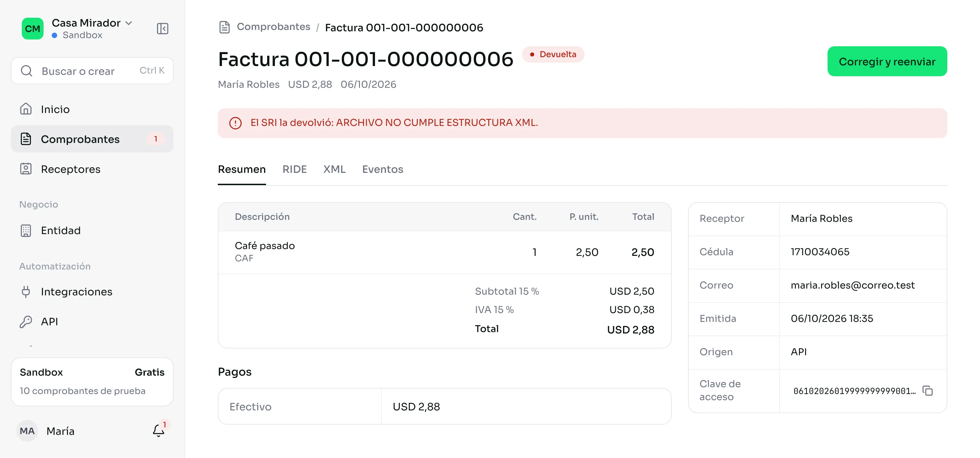The image size is (980, 458).
Task: Open the Sandbox Gratis plan card
Action: [x=92, y=381]
